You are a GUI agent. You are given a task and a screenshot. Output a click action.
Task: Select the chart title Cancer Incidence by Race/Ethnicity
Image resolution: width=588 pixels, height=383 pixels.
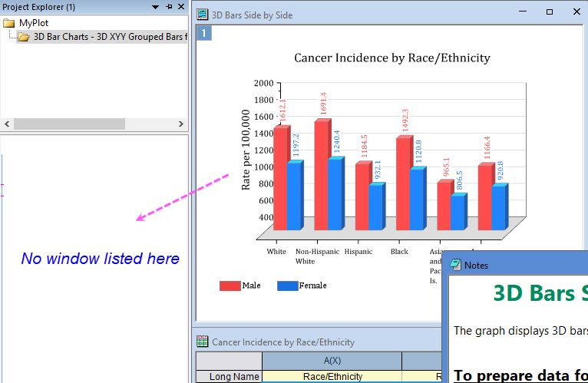pos(391,58)
